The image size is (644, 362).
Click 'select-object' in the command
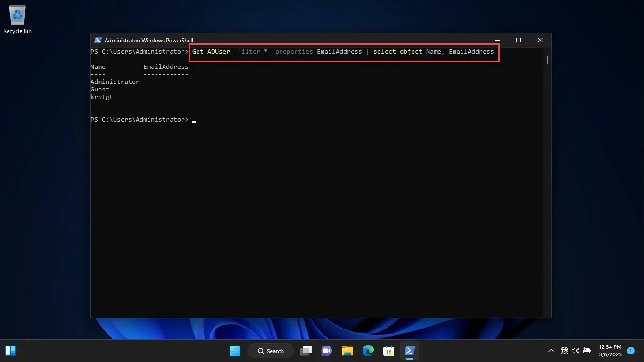(x=398, y=52)
